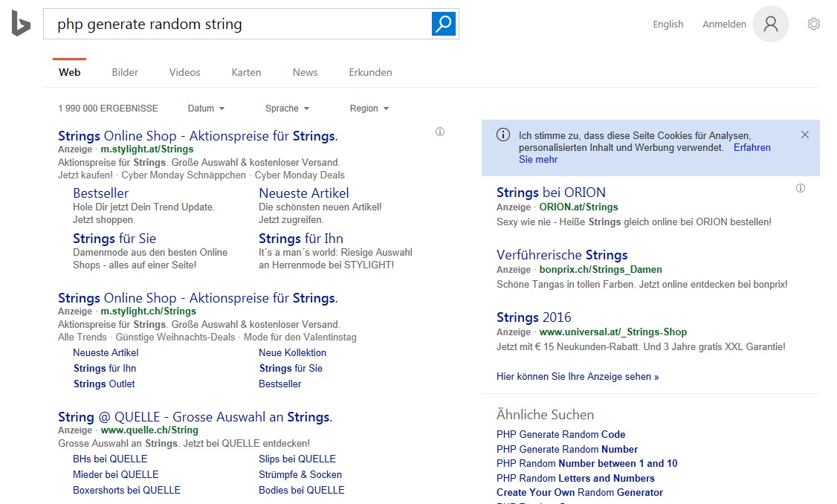The width and height of the screenshot is (837, 504).
Task: Click in the search query field
Action: [238, 24]
